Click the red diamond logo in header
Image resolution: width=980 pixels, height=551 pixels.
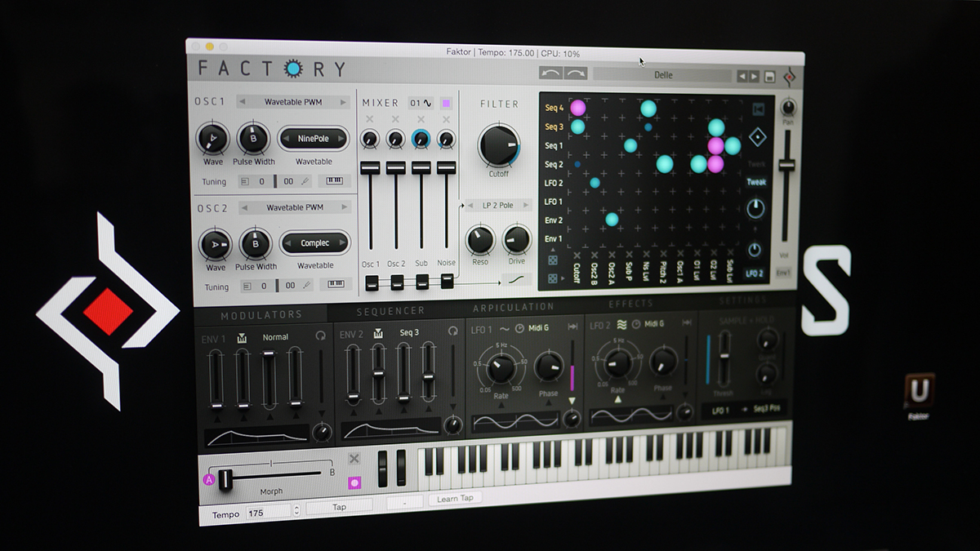[x=789, y=78]
